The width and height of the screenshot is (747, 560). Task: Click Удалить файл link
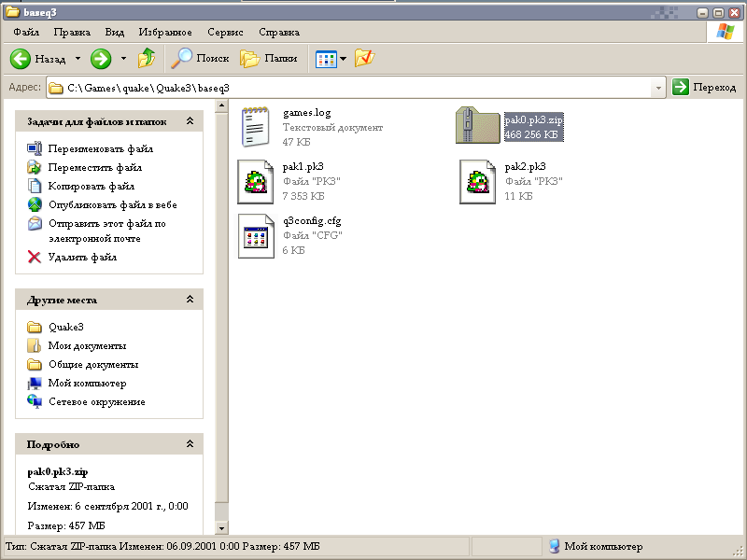pos(82,258)
